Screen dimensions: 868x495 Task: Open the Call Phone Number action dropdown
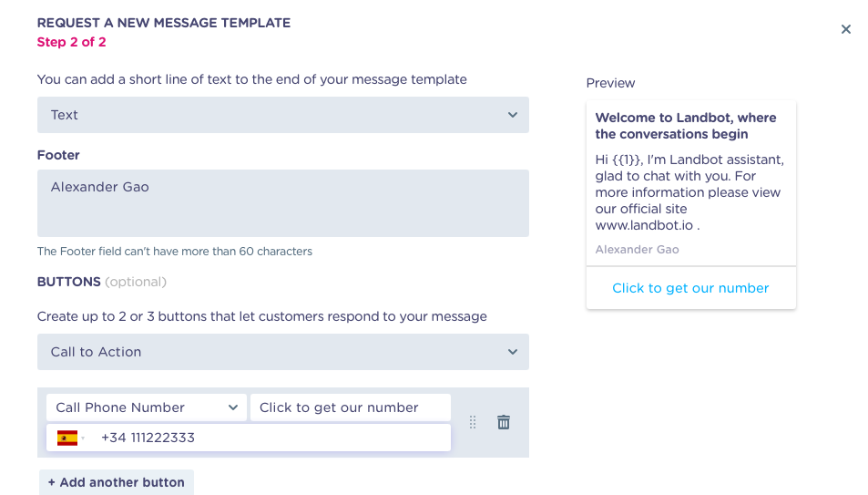tap(146, 407)
